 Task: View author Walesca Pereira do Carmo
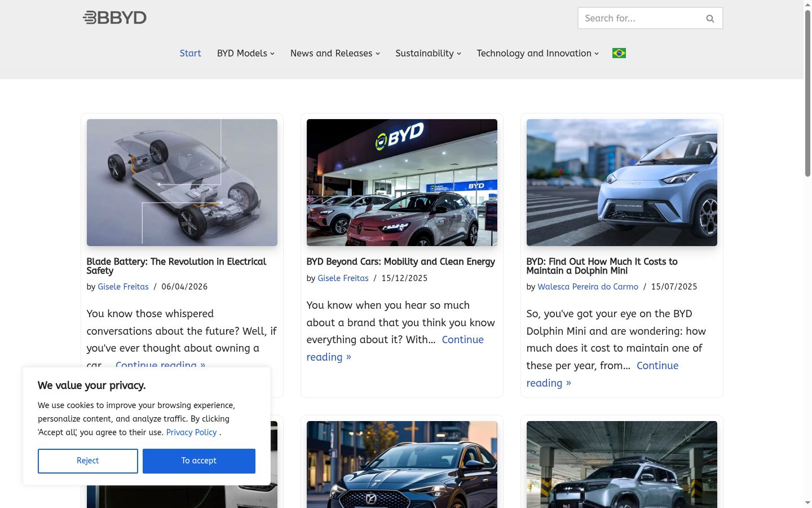point(588,287)
